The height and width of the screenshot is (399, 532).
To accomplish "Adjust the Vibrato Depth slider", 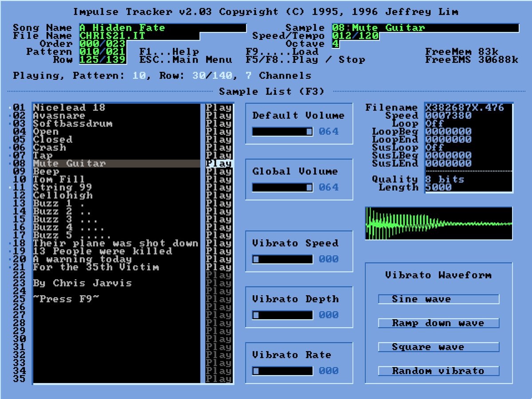I will click(x=282, y=315).
